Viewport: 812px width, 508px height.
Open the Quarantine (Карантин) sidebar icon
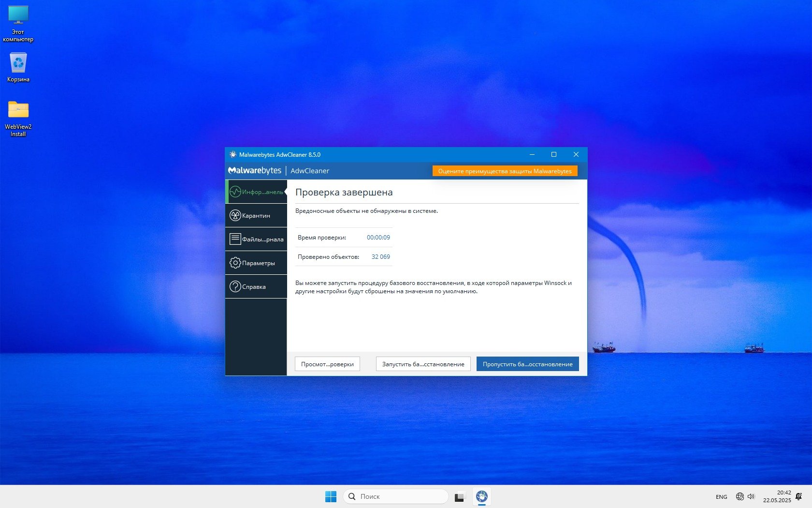(x=235, y=216)
